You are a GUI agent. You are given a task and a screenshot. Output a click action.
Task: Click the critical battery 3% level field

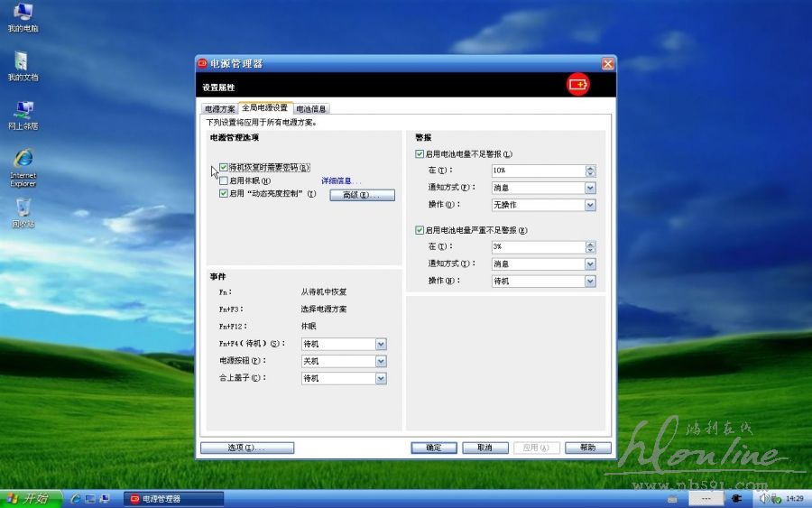[x=537, y=246]
